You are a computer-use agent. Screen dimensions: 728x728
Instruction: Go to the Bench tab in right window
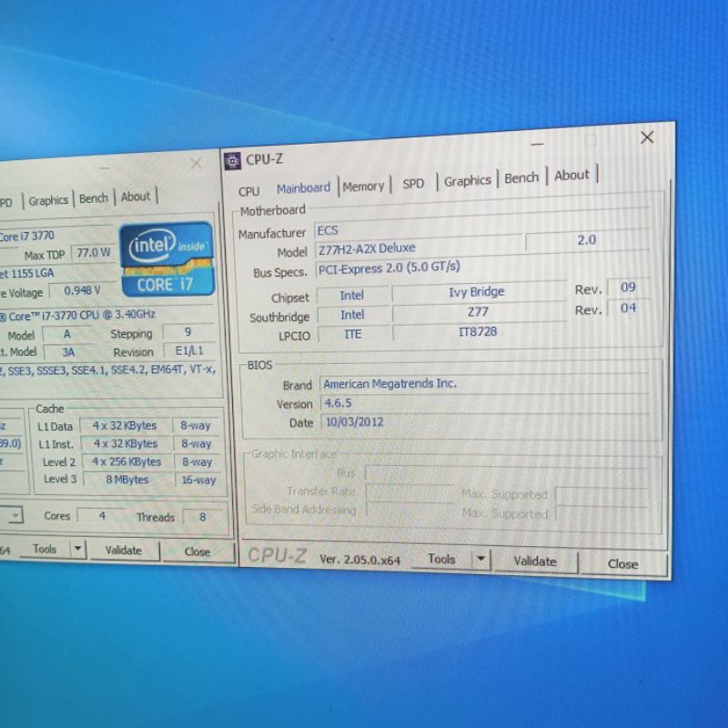[521, 178]
